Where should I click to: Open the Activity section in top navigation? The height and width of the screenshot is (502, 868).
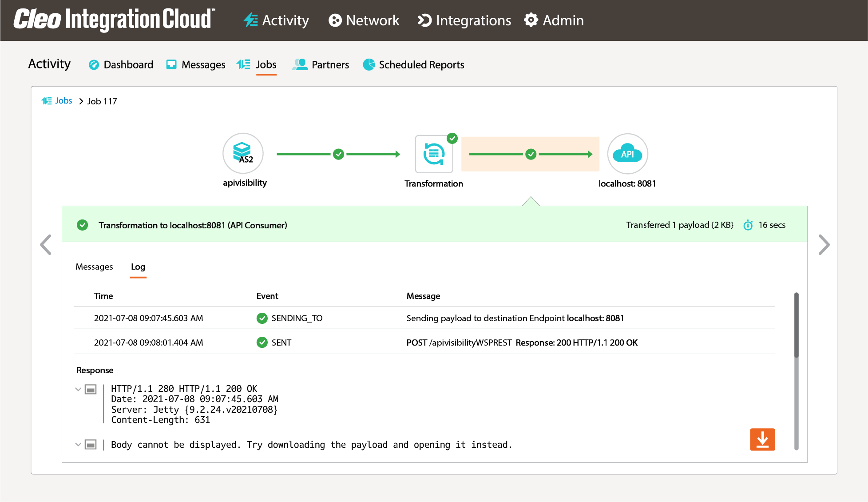276,20
